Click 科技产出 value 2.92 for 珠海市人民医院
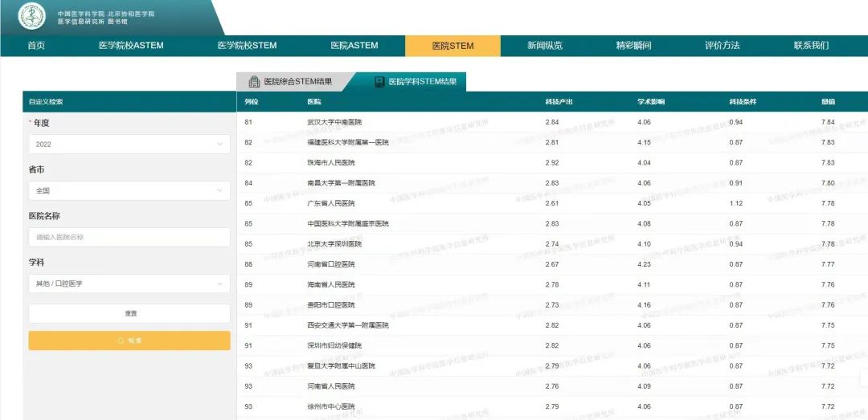The height and width of the screenshot is (420, 868). (552, 163)
